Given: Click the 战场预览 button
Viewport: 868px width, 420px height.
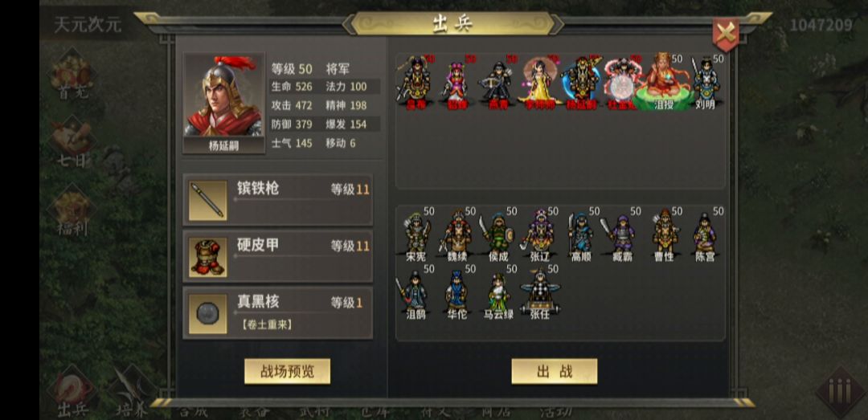Looking at the screenshot, I should click(287, 371).
